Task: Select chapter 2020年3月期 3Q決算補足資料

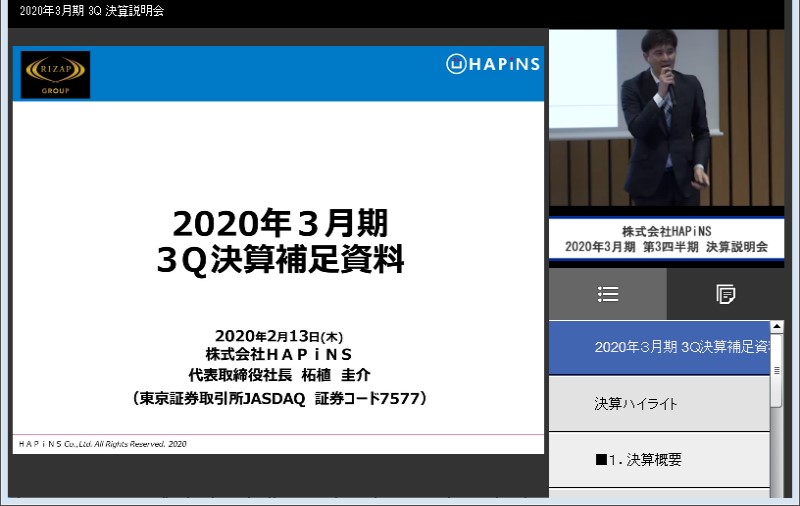Action: 659,347
